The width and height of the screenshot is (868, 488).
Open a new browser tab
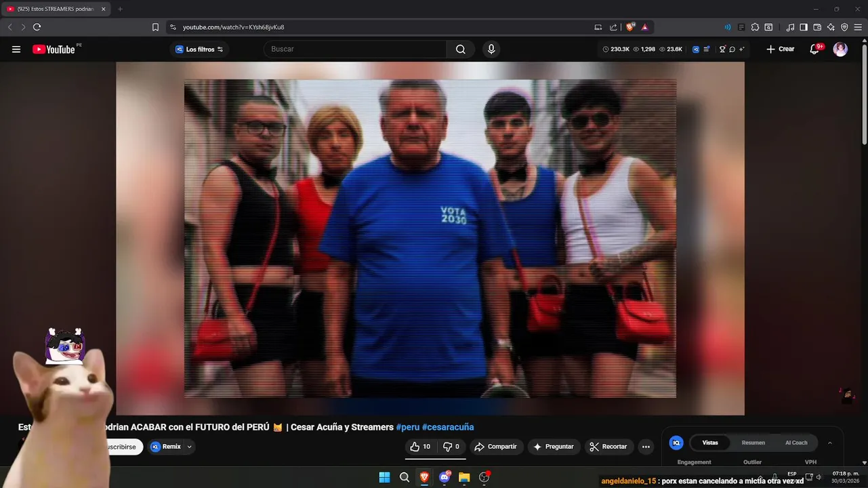coord(120,9)
